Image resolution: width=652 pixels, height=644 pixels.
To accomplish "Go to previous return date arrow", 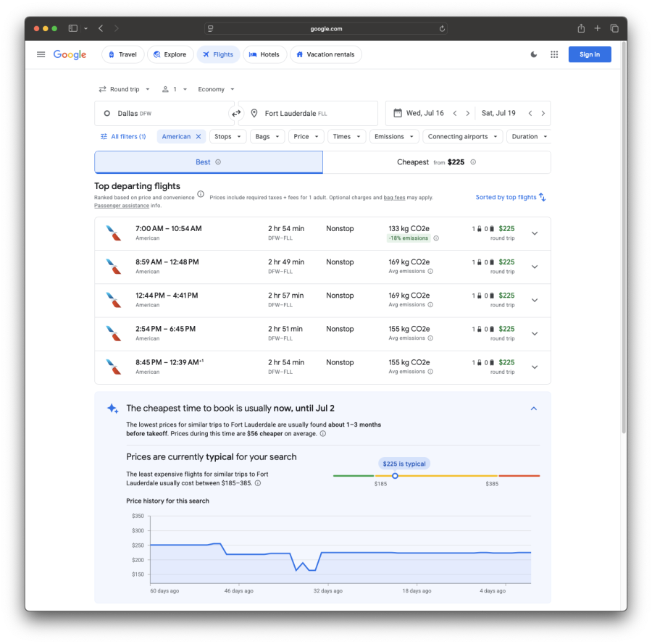I will pos(530,113).
